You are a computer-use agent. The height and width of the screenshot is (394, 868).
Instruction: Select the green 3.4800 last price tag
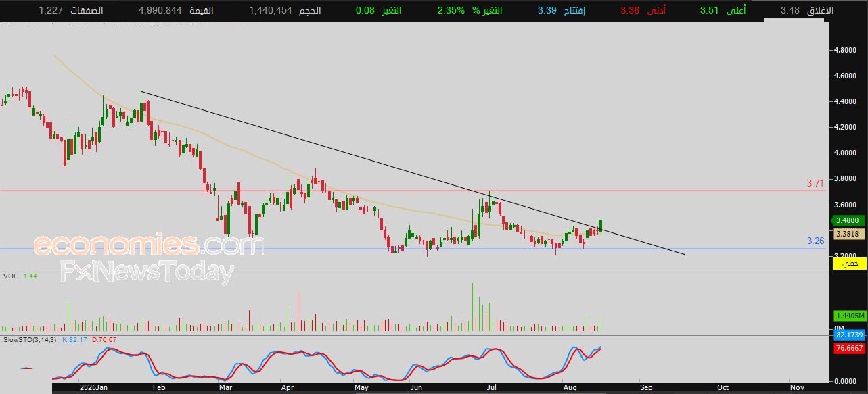pyautogui.click(x=847, y=220)
